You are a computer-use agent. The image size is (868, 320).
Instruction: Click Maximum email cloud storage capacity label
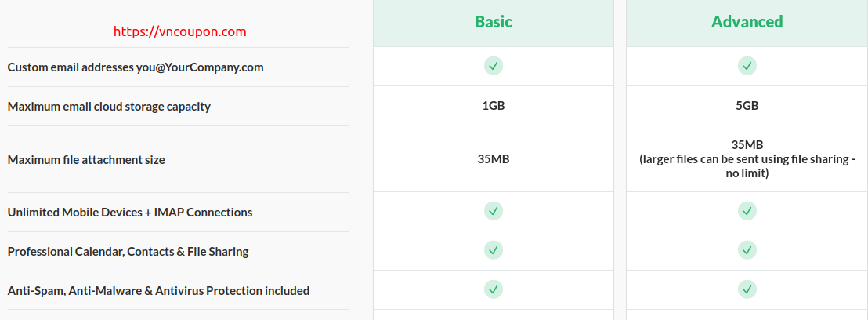point(109,106)
